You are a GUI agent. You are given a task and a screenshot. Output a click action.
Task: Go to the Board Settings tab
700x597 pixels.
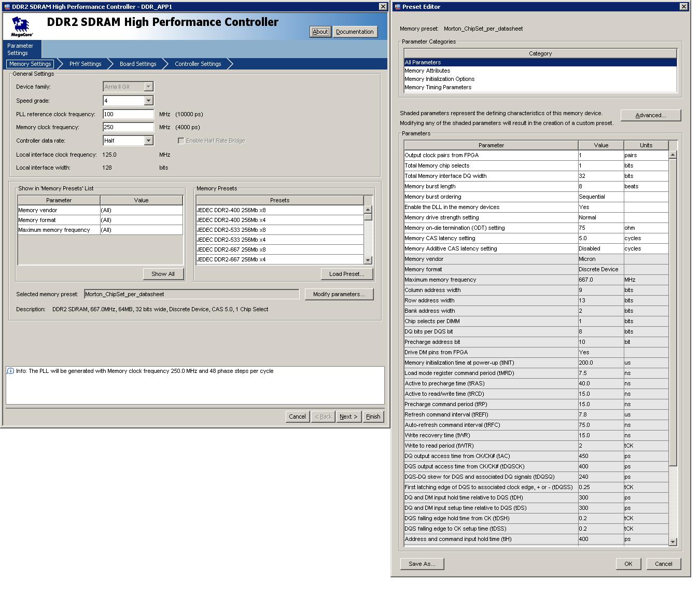click(x=137, y=64)
